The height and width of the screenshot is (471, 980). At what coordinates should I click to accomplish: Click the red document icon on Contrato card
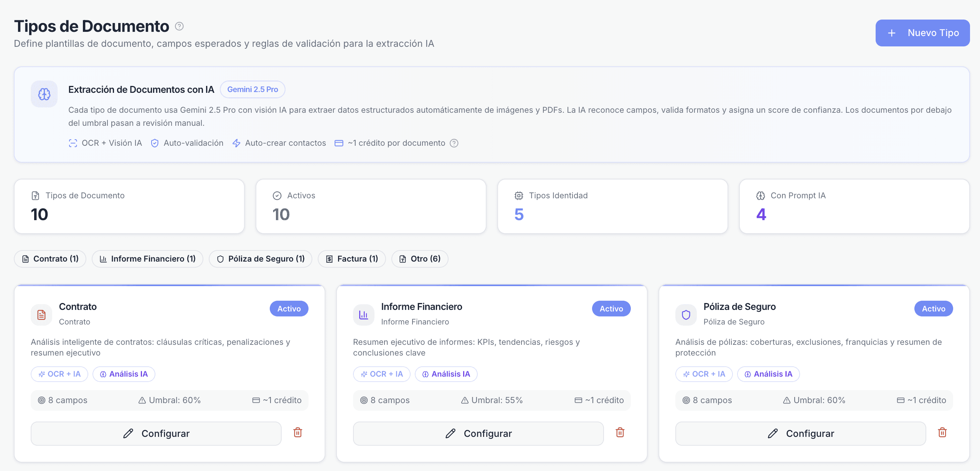41,315
